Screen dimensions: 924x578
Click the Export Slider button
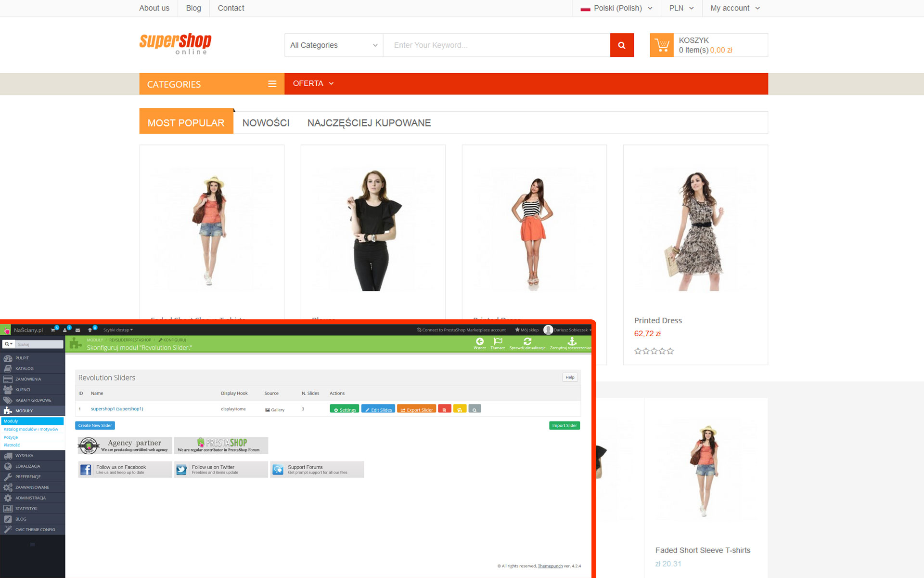click(417, 409)
